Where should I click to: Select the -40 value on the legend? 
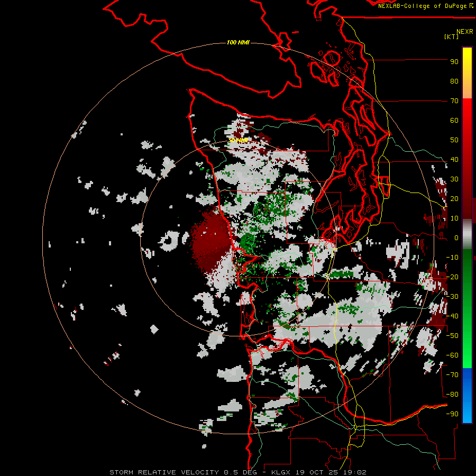452,316
